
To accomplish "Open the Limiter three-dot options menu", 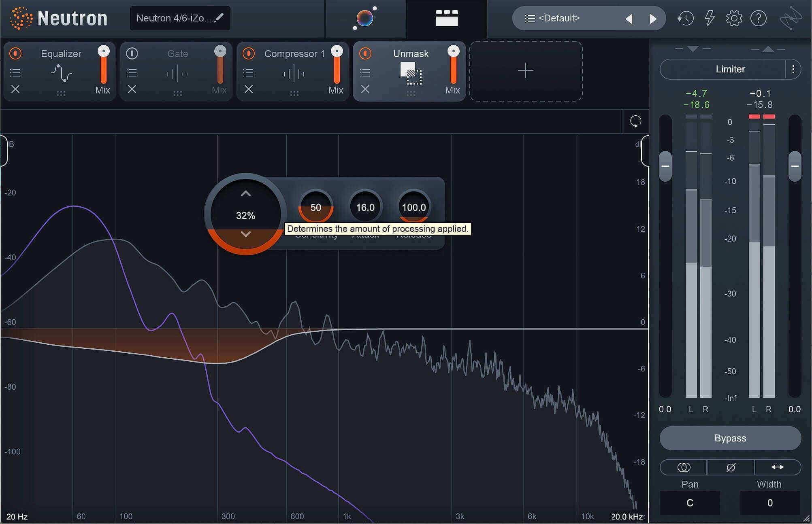I will coord(793,69).
